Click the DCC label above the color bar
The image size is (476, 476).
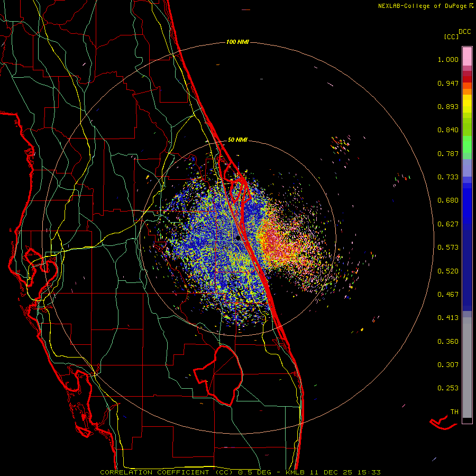pos(465,32)
